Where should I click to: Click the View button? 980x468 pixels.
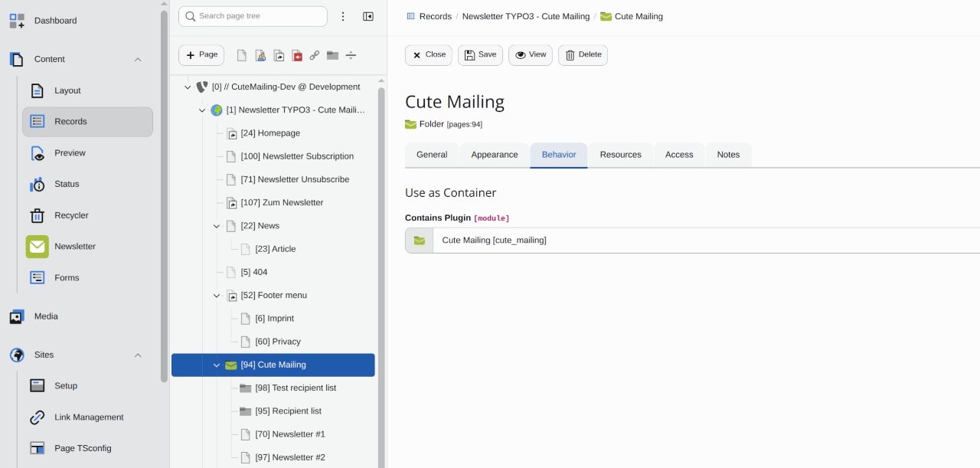click(x=531, y=55)
